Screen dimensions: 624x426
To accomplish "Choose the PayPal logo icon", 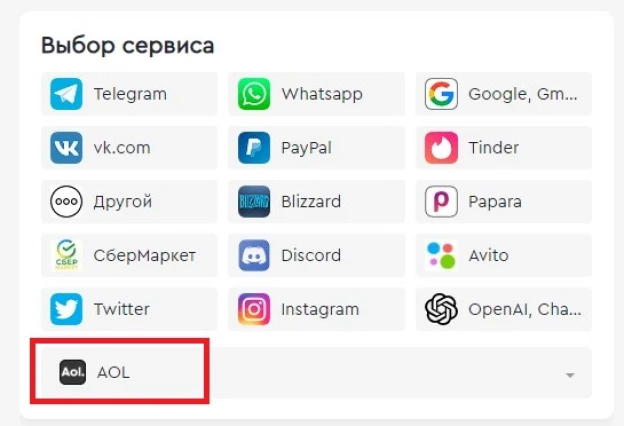I will pyautogui.click(x=254, y=148).
